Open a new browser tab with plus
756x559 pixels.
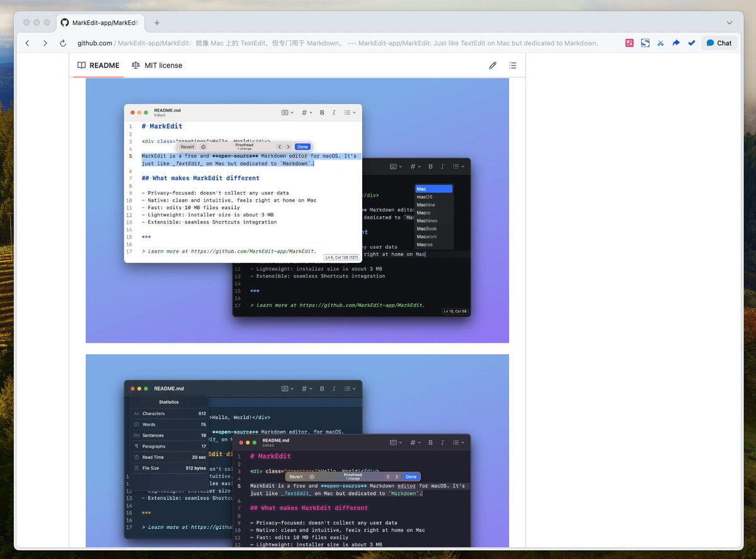[x=157, y=23]
